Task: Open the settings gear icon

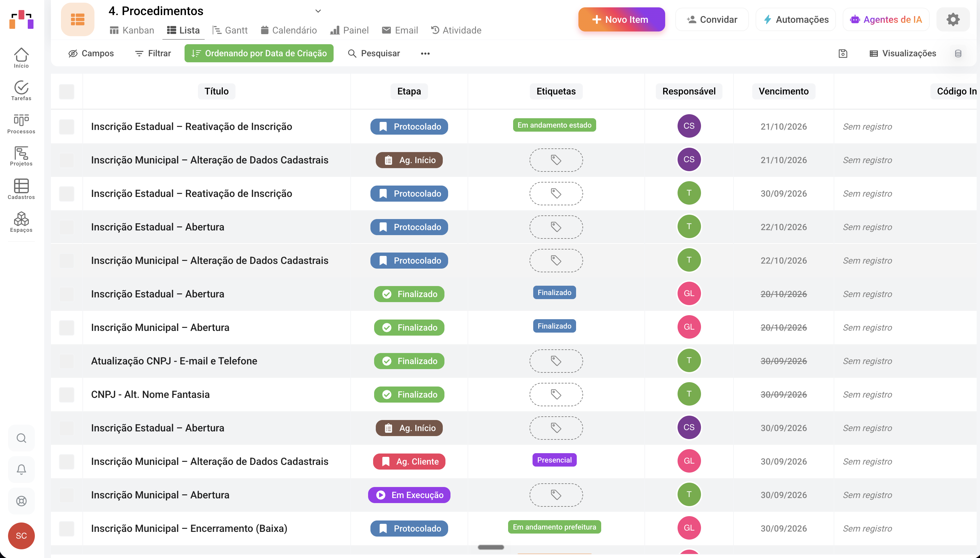Action: point(953,19)
